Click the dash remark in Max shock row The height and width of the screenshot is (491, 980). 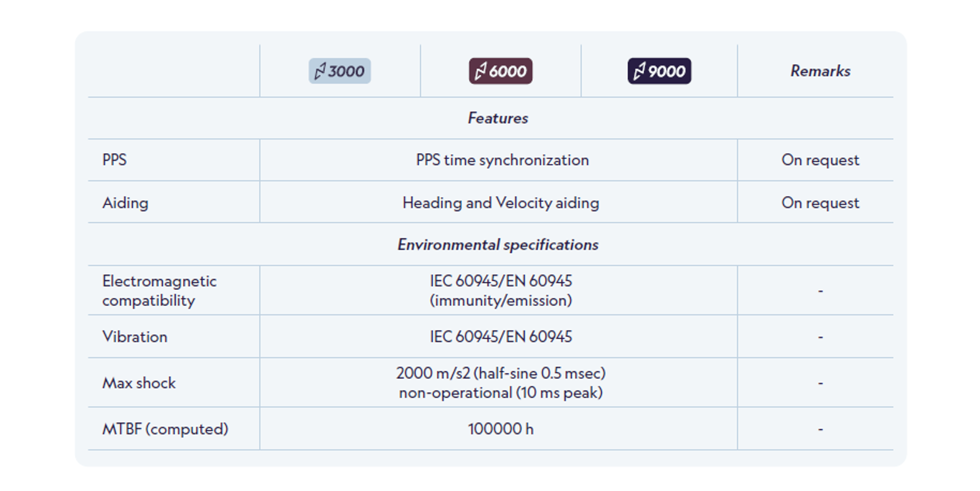(x=820, y=384)
